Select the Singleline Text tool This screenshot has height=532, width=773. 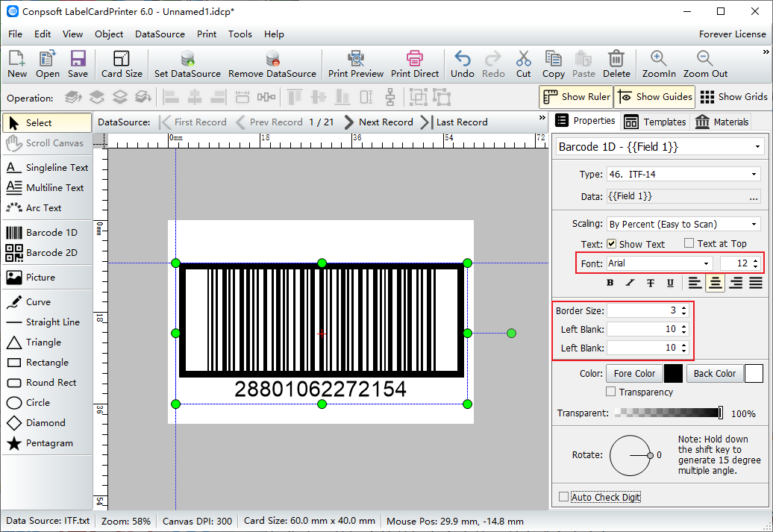click(x=47, y=168)
